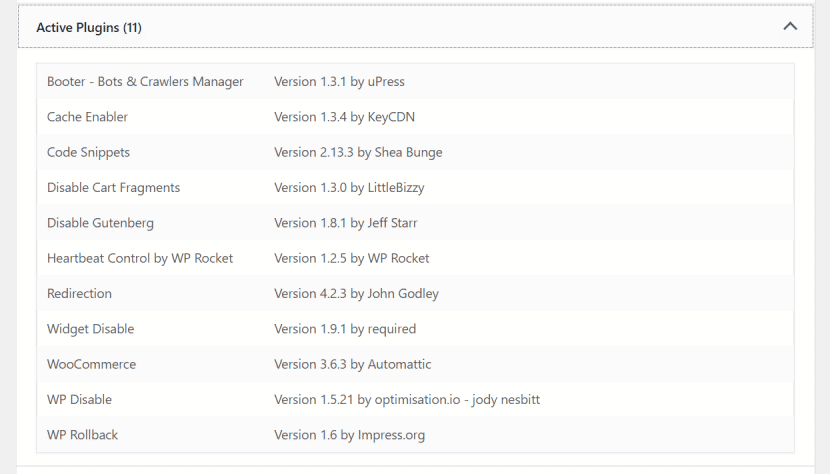Click the 'WP Disable' plugin name
Viewport: 830px width, 474px height.
coord(79,400)
